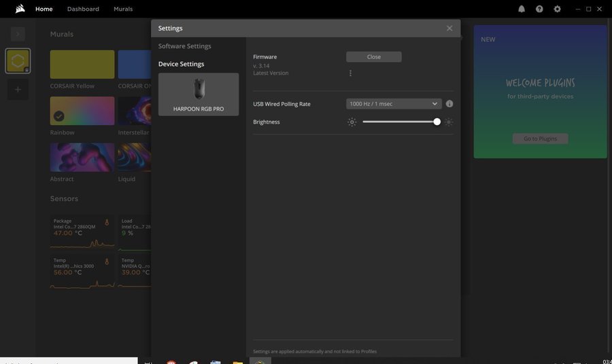Adjust the Brightness slider handle
612x364 pixels.
click(x=437, y=122)
